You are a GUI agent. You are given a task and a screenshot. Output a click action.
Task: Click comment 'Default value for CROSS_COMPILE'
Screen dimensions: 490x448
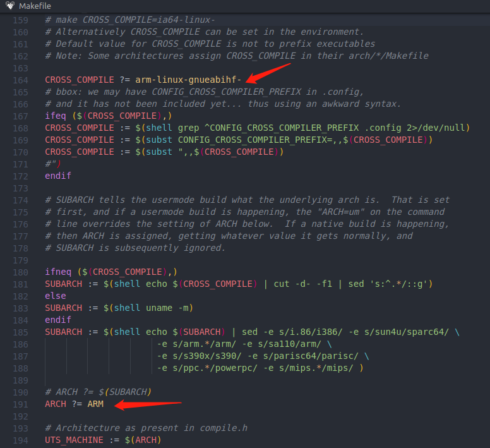pos(210,44)
